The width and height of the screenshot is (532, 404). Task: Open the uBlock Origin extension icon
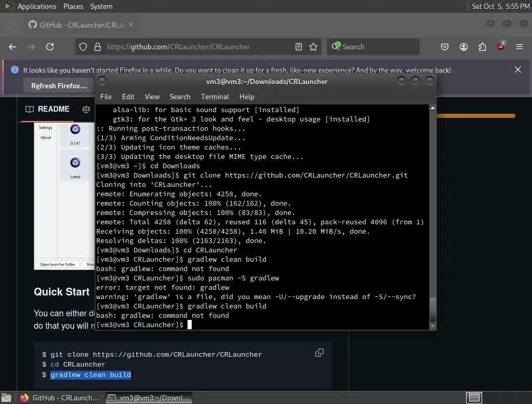coord(501,46)
